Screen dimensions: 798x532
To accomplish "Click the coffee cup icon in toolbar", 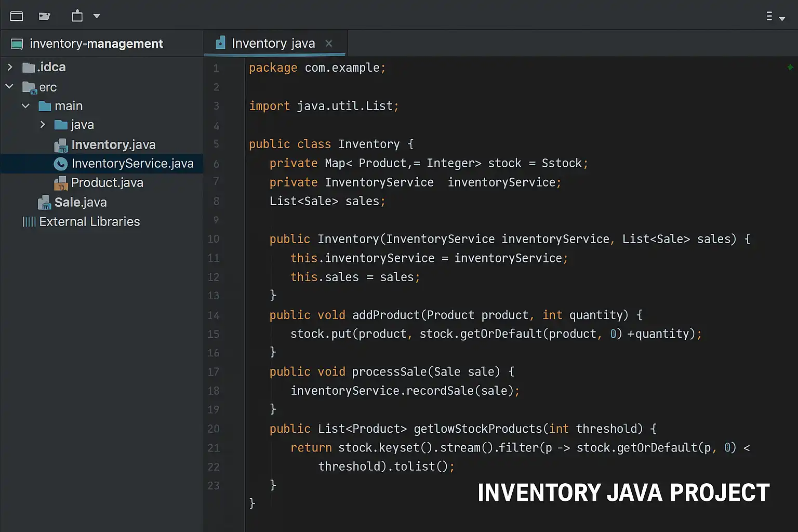I will (x=44, y=16).
